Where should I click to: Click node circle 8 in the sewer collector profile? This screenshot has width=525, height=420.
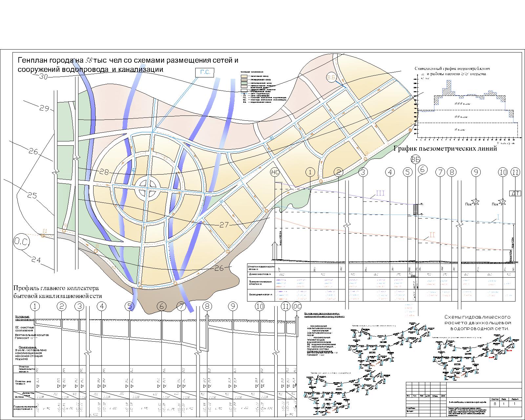(207, 306)
